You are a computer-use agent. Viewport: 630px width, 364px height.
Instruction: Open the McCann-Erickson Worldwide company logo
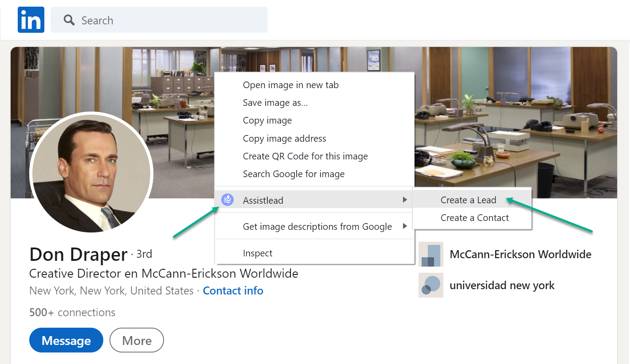[430, 254]
